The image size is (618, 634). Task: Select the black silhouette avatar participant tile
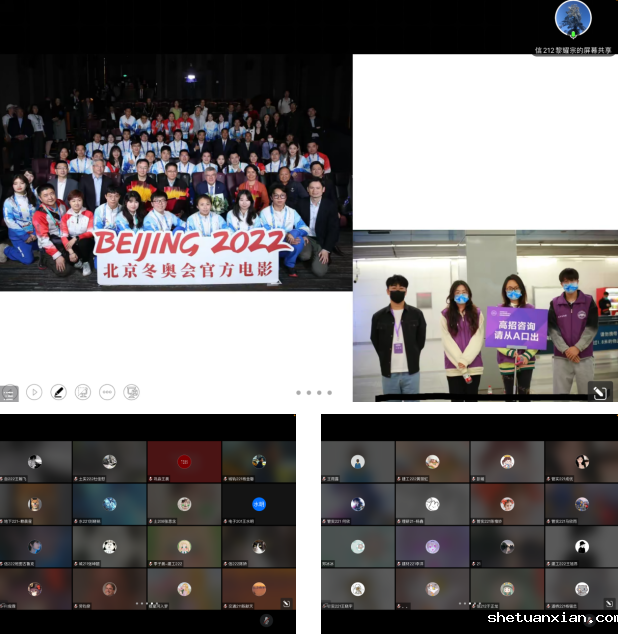(x=582, y=547)
